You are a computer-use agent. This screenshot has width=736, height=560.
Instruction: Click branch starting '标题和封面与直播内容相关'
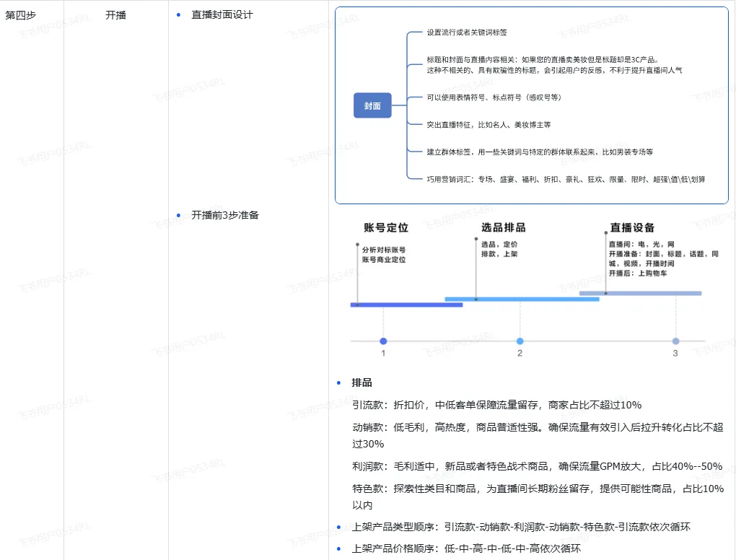[x=554, y=65]
